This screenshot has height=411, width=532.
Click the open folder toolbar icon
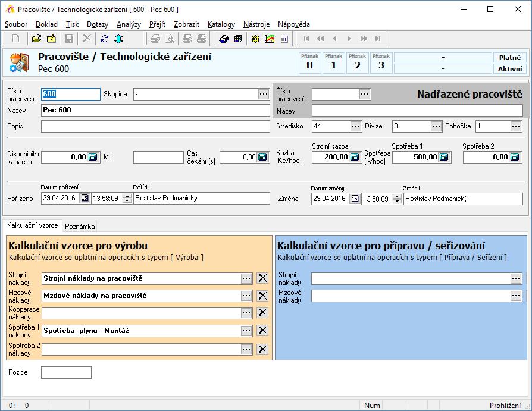(37, 39)
